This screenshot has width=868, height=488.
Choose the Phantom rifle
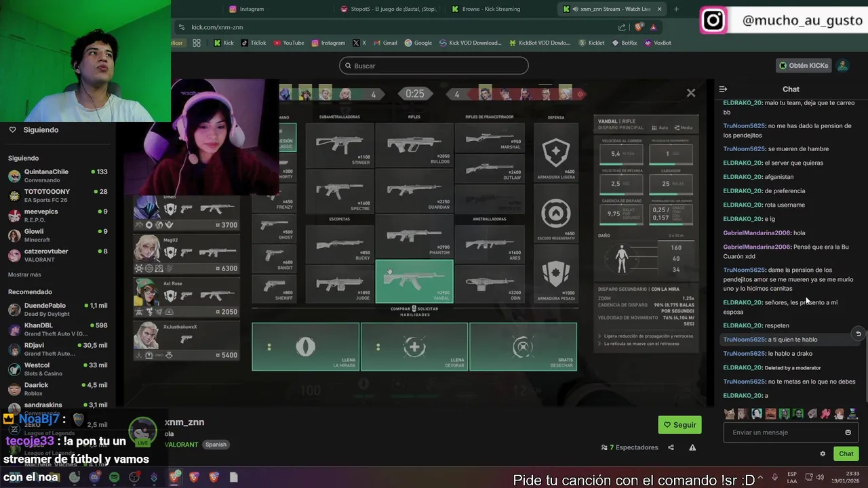pyautogui.click(x=414, y=237)
